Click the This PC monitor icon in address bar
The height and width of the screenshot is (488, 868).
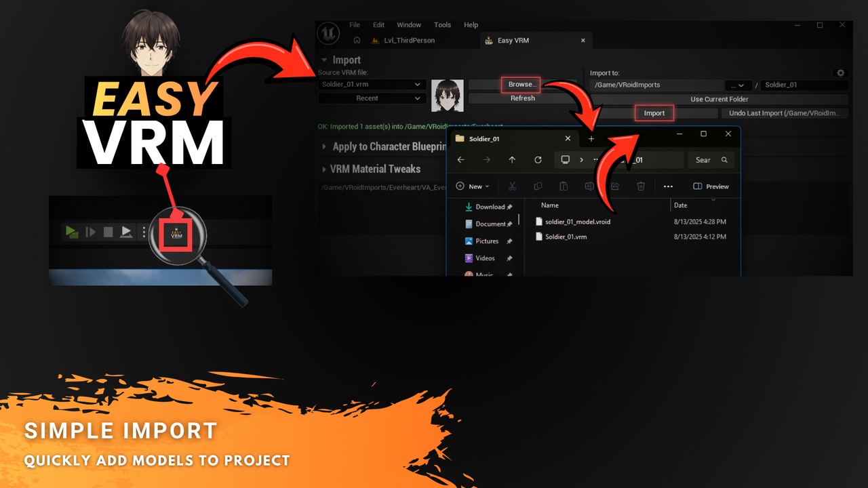click(565, 160)
